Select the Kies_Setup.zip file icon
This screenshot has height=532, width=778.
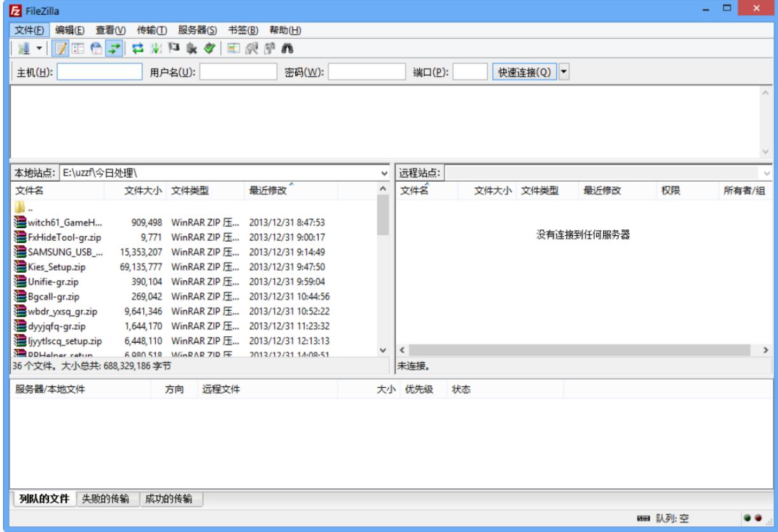[x=20, y=266]
